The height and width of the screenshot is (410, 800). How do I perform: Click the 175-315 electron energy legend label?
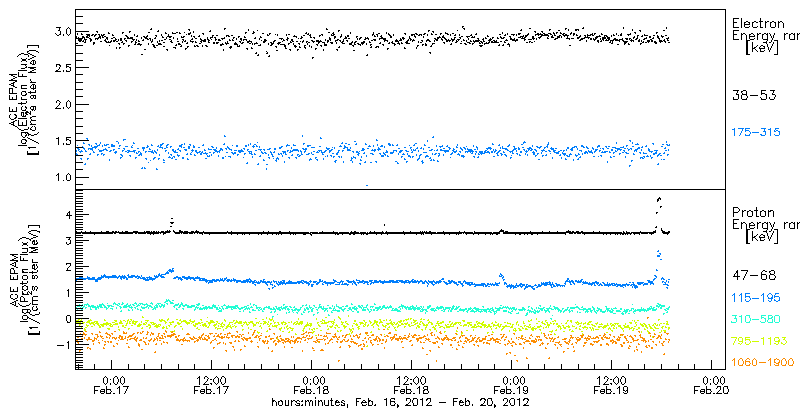[x=756, y=132]
